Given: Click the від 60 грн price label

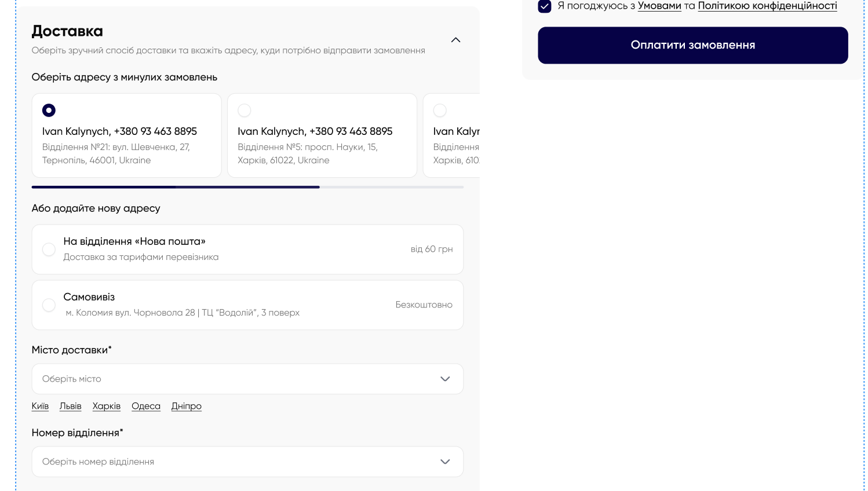Looking at the screenshot, I should coord(432,249).
